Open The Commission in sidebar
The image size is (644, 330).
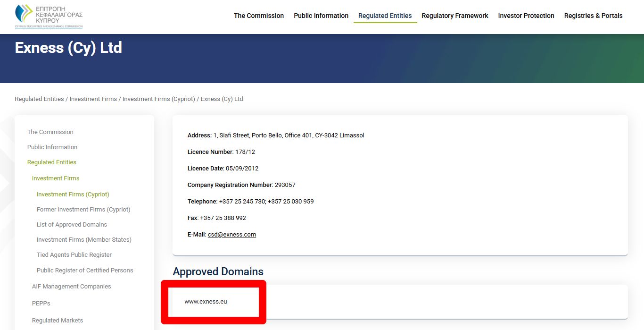point(50,132)
